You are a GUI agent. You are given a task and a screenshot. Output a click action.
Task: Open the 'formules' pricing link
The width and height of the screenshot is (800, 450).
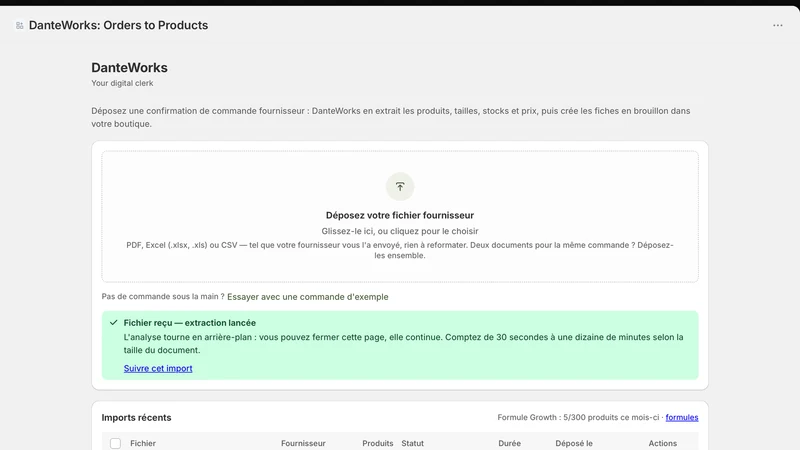(x=682, y=417)
